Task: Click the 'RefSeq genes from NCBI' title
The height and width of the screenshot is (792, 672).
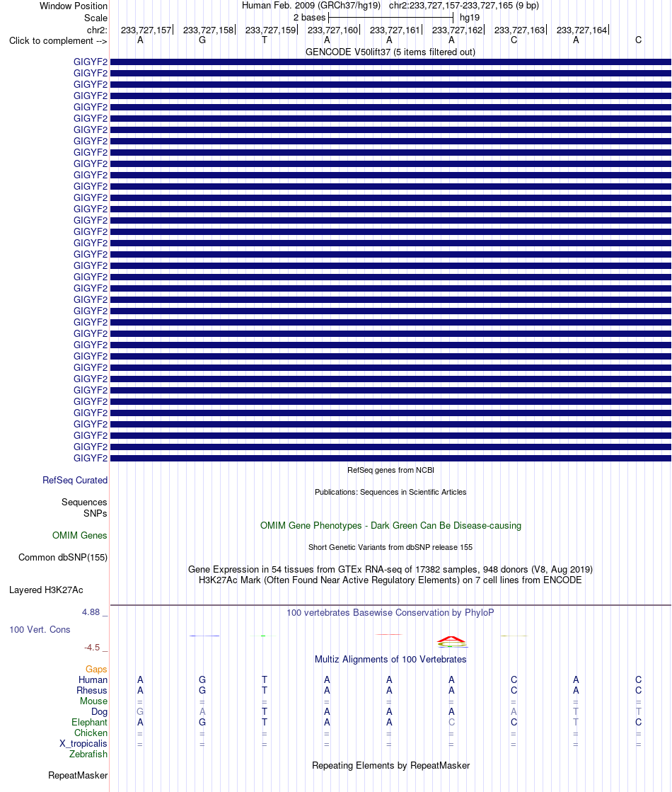Action: 390,470
